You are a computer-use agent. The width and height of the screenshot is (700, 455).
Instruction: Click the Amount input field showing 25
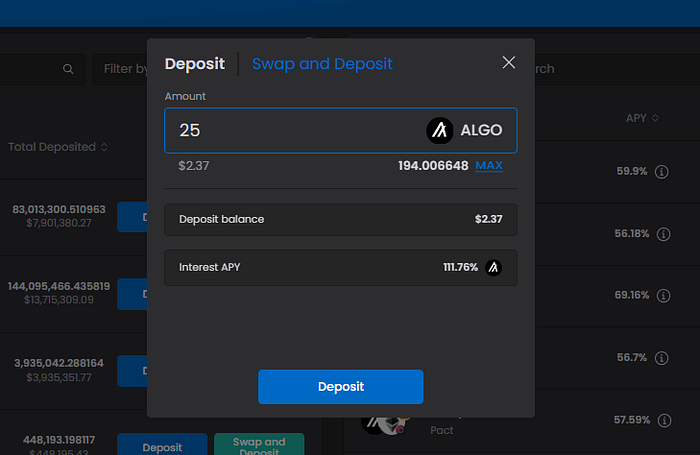click(341, 130)
